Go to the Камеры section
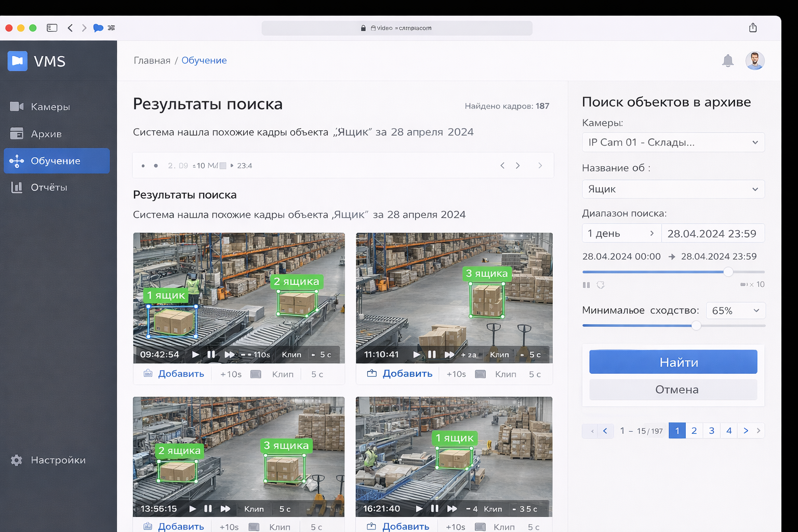The height and width of the screenshot is (532, 798). (50, 107)
